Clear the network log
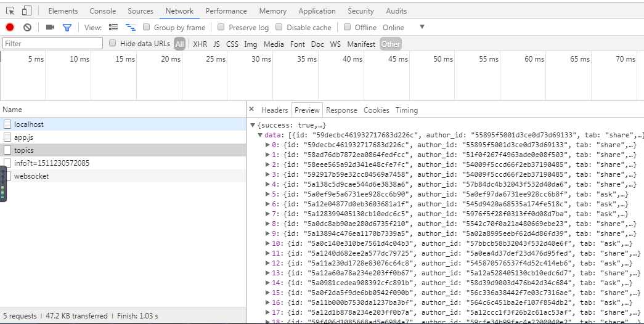Viewport: 644px width, 324px height. 27,28
